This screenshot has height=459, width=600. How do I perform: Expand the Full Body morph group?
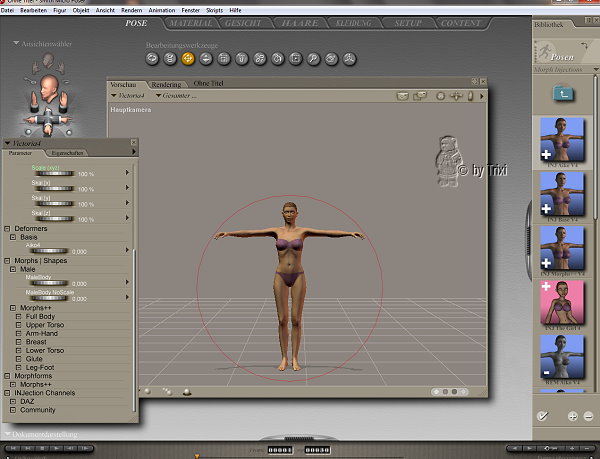click(x=17, y=317)
